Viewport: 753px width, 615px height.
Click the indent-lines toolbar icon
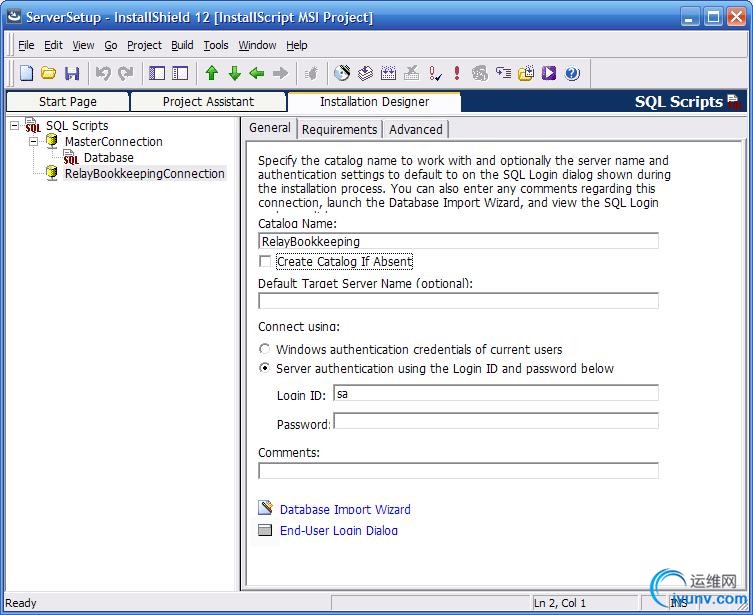tap(503, 73)
